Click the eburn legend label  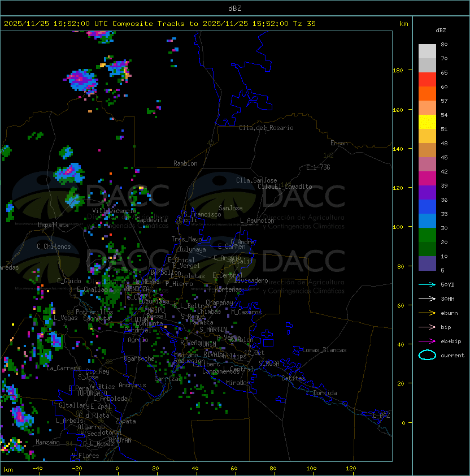pos(449,313)
